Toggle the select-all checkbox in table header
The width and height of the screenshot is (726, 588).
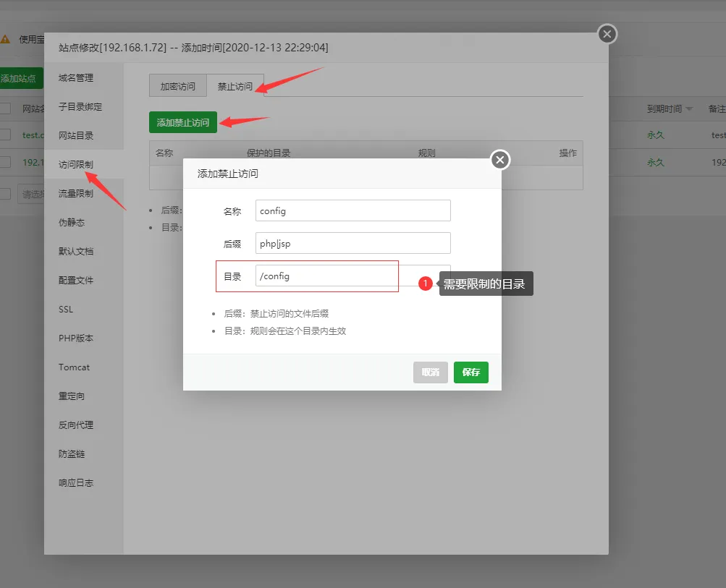[6, 108]
